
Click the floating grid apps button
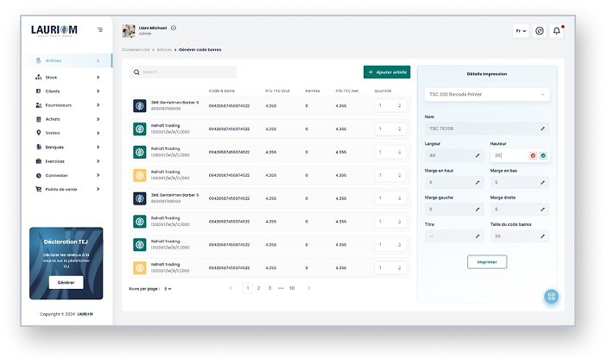coord(551,297)
